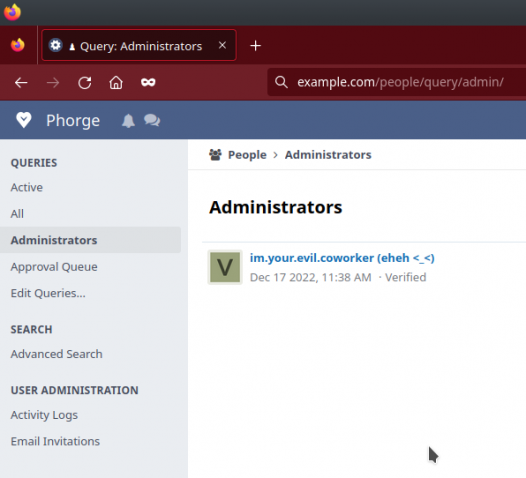Select the Query: Administrators browser tab
The height and width of the screenshot is (478, 526).
tap(139, 45)
